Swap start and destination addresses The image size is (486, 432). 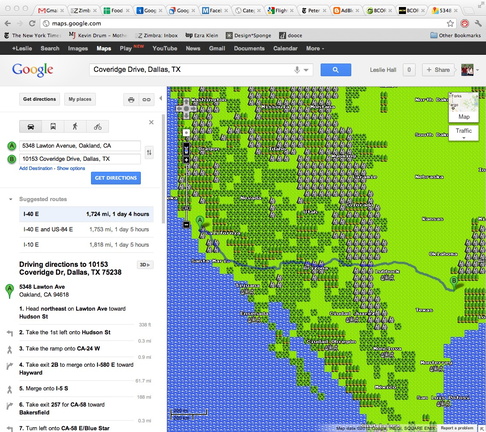tap(149, 152)
